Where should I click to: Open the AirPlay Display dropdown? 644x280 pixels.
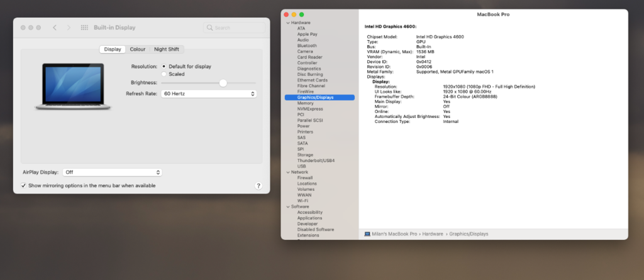[x=112, y=172]
